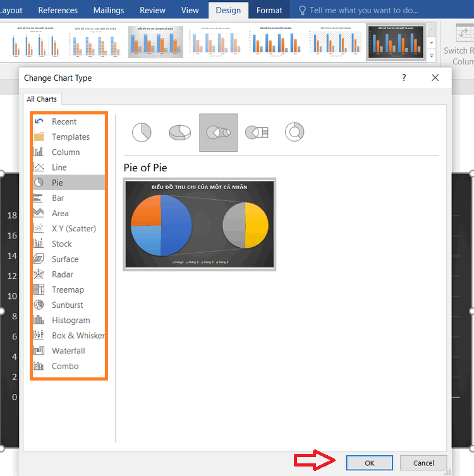Screen dimensions: 474x476
Task: Apply the first white chart style thumbnail
Action: pos(35,42)
